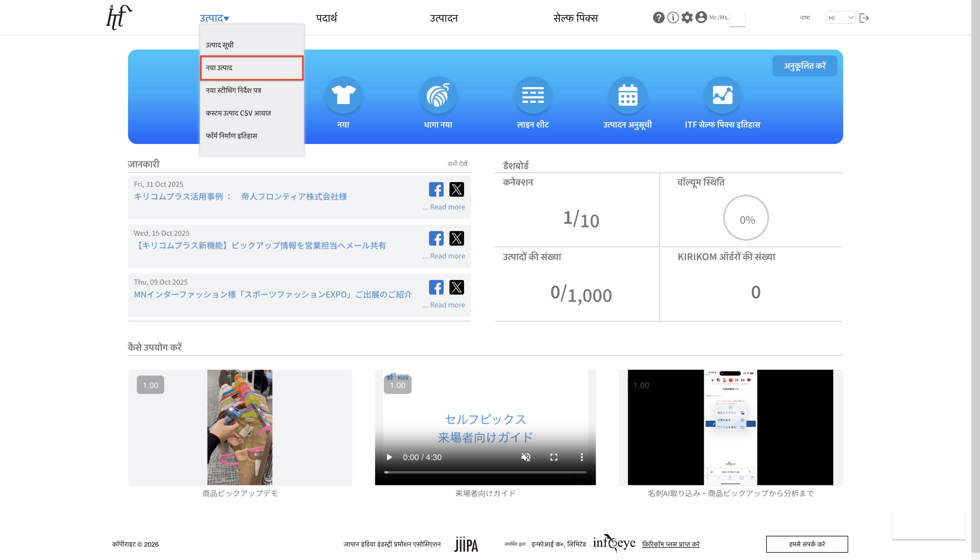Unmute the visitor guide video
This screenshot has height=560, width=980.
coord(526,457)
